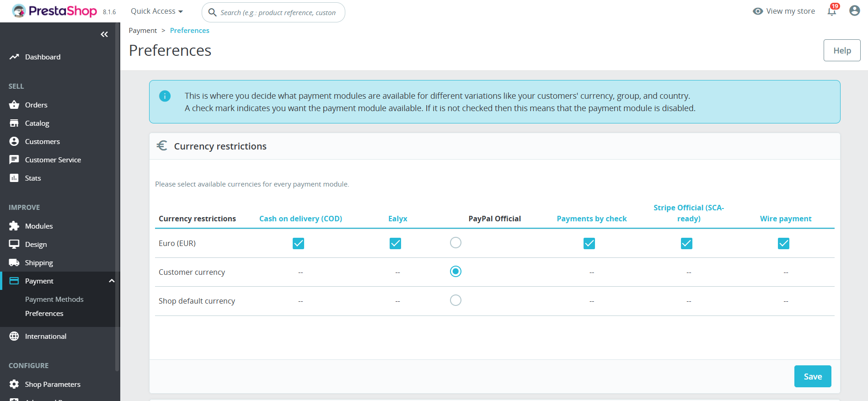Screen dimensions: 868x401
Task: Click the International globe icon
Action: click(x=14, y=336)
